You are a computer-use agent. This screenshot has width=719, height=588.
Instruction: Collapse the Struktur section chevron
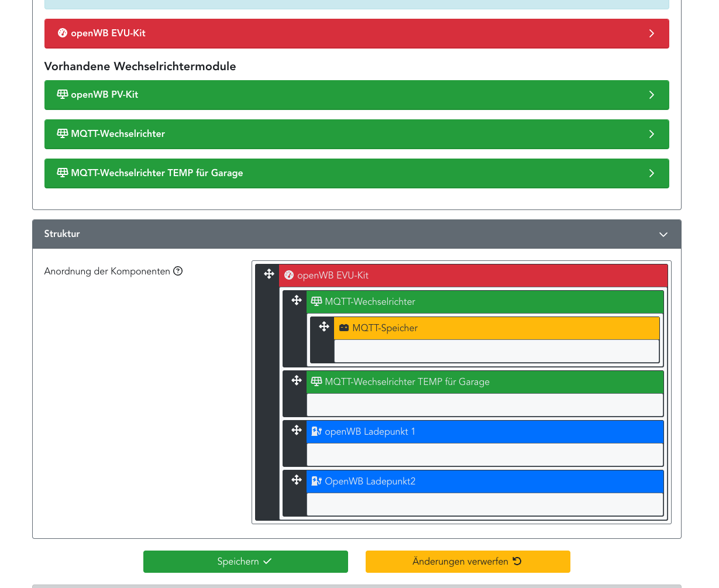coord(663,234)
